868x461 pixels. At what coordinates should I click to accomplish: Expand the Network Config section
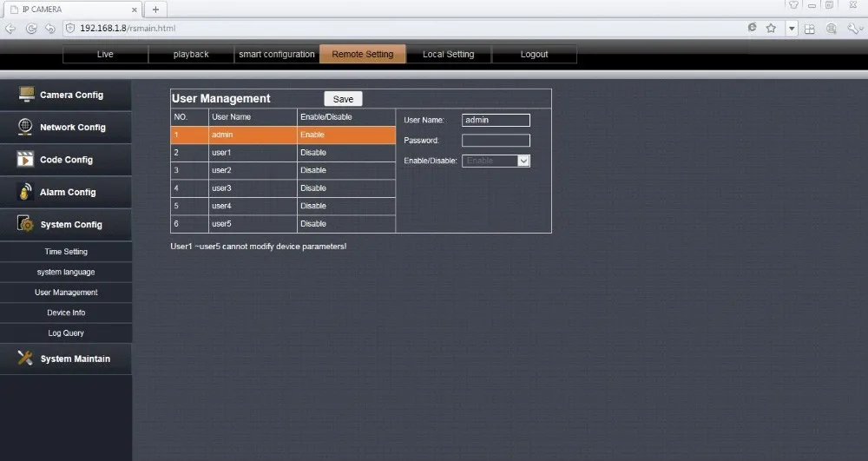point(65,128)
